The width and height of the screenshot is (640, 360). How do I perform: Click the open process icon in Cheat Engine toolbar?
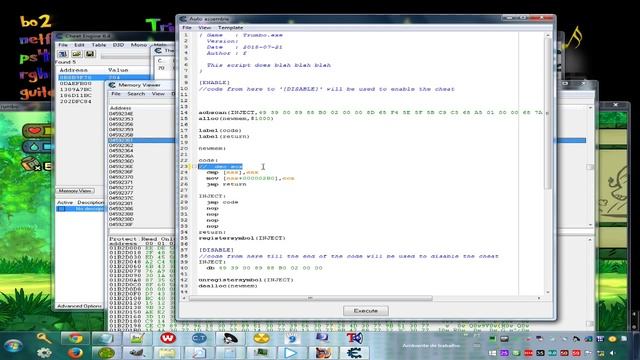pyautogui.click(x=62, y=54)
